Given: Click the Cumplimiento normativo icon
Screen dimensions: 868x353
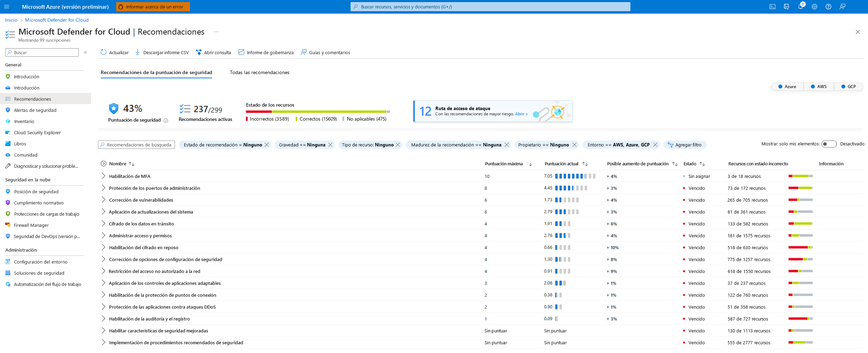Looking at the screenshot, I should (x=8, y=202).
